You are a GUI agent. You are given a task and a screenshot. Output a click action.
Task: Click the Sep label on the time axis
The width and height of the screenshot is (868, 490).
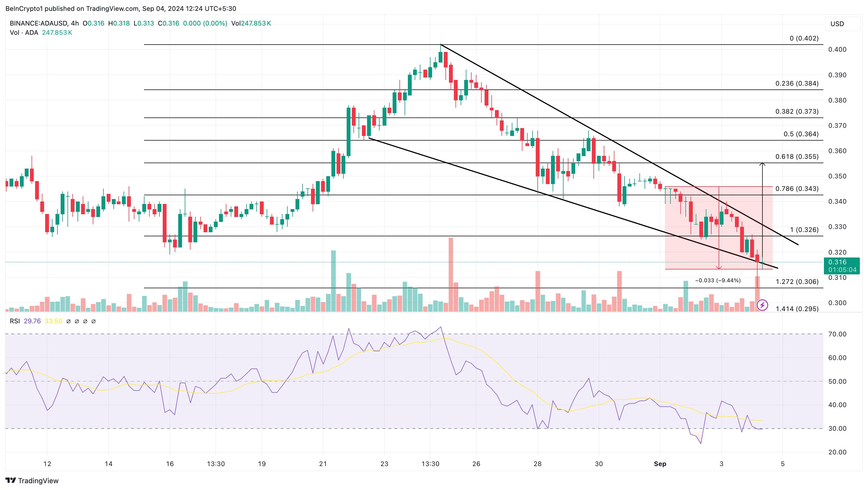[660, 464]
